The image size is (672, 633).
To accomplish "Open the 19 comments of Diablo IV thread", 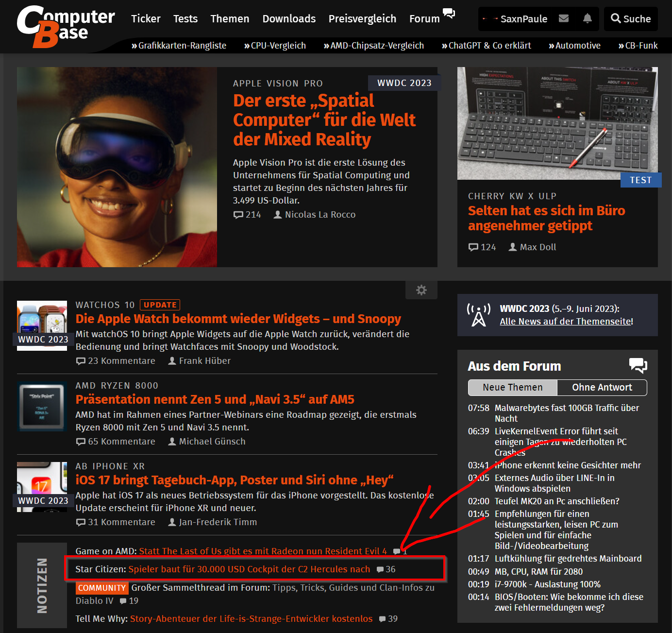I will [x=129, y=601].
